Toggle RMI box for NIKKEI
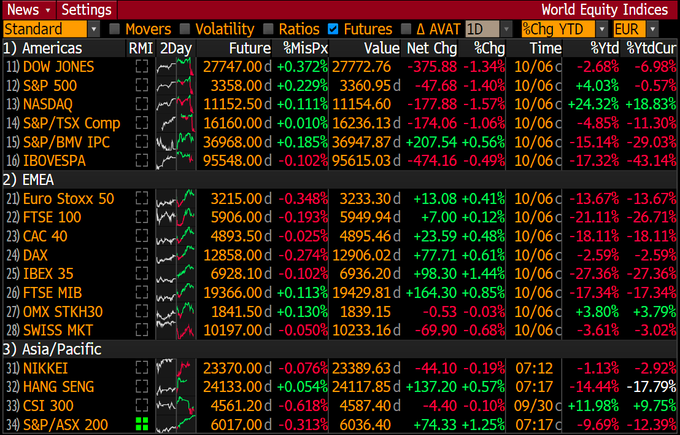680x435 pixels. pyautogui.click(x=142, y=368)
